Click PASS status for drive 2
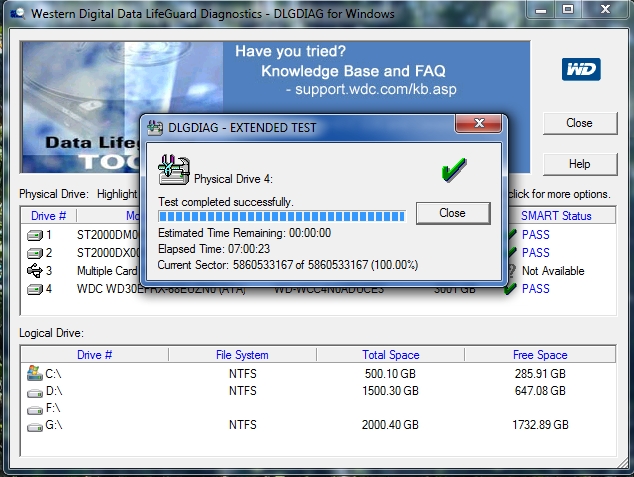This screenshot has width=634, height=477. [x=536, y=253]
